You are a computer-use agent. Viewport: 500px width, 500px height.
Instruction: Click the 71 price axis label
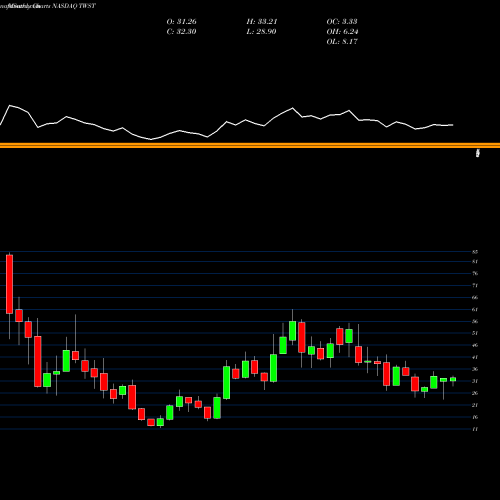point(475,286)
